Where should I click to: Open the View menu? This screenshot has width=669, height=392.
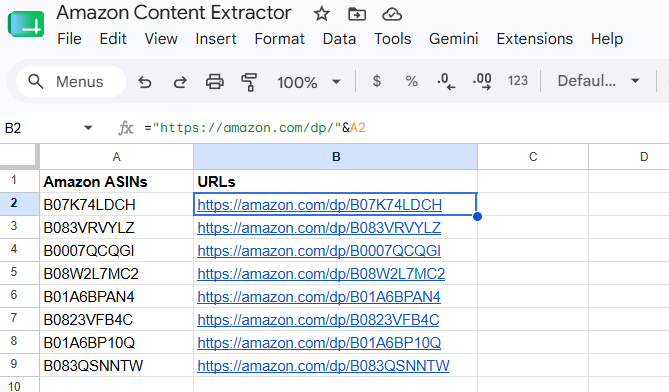click(x=161, y=39)
